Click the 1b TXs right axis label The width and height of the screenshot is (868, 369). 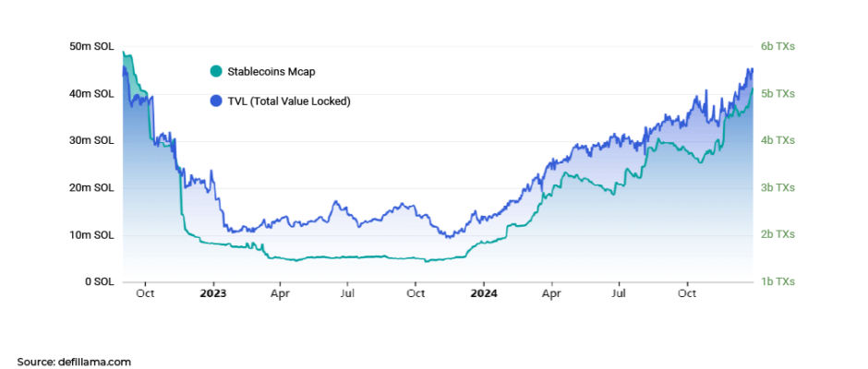[778, 281]
